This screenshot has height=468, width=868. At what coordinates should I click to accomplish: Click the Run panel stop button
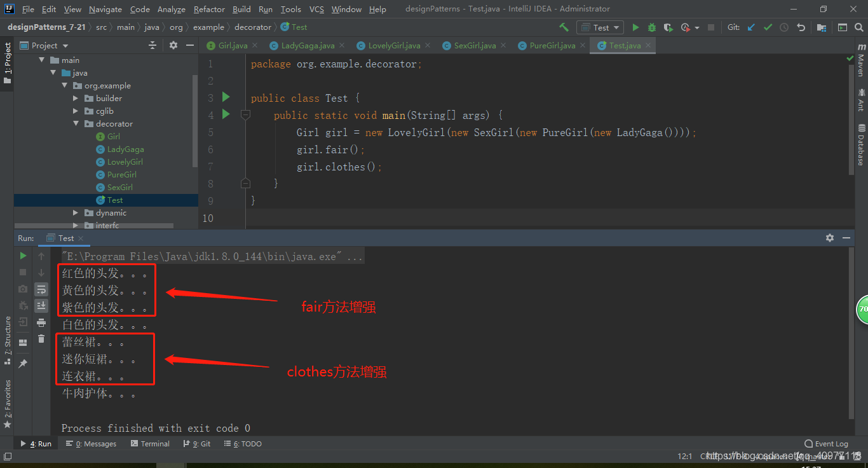click(x=23, y=272)
